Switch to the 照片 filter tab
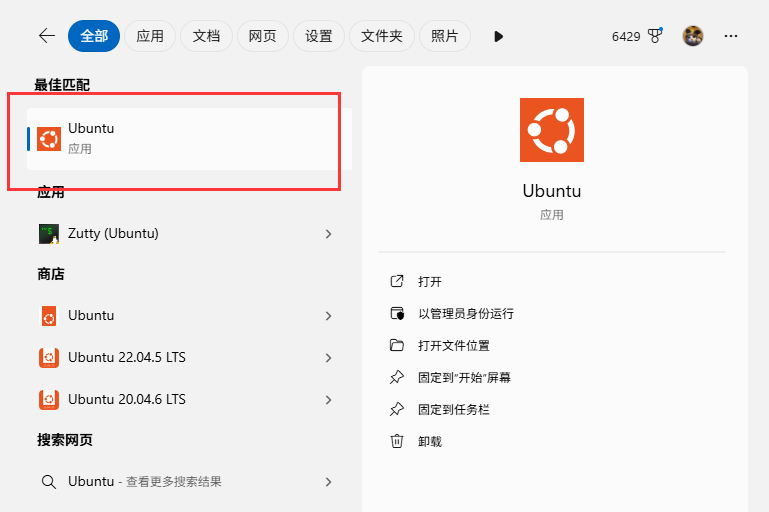Viewport: 769px width, 512px height. click(x=444, y=36)
